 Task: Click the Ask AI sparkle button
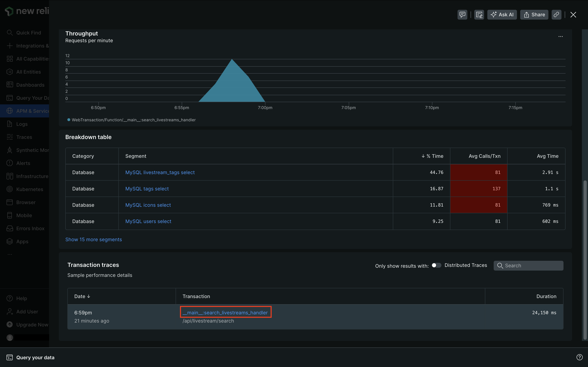coord(502,14)
